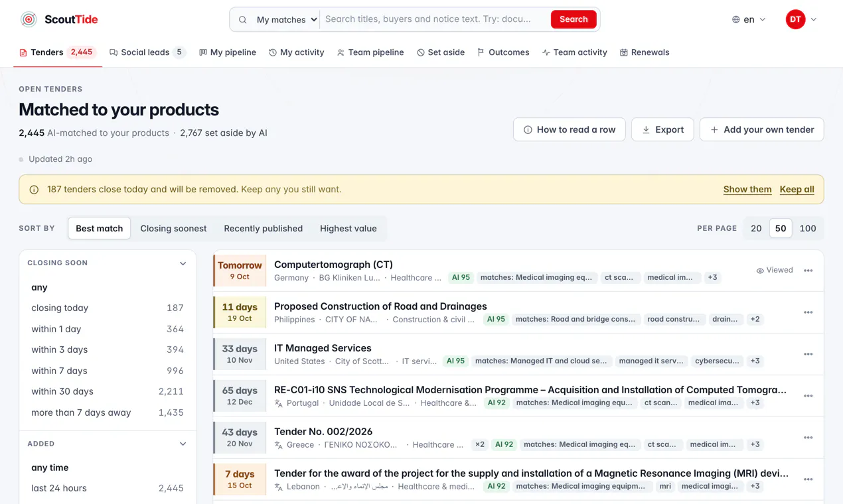Click the red Search button
843x504 pixels.
tap(574, 20)
